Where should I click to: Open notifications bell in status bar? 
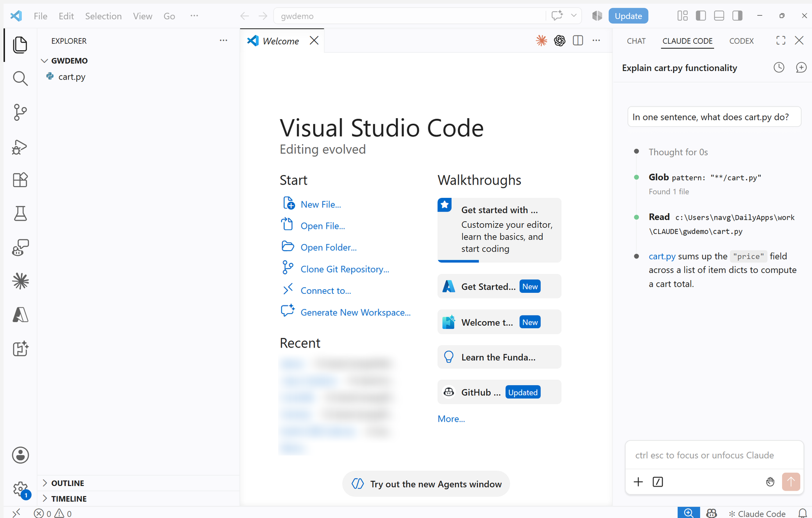(x=802, y=513)
